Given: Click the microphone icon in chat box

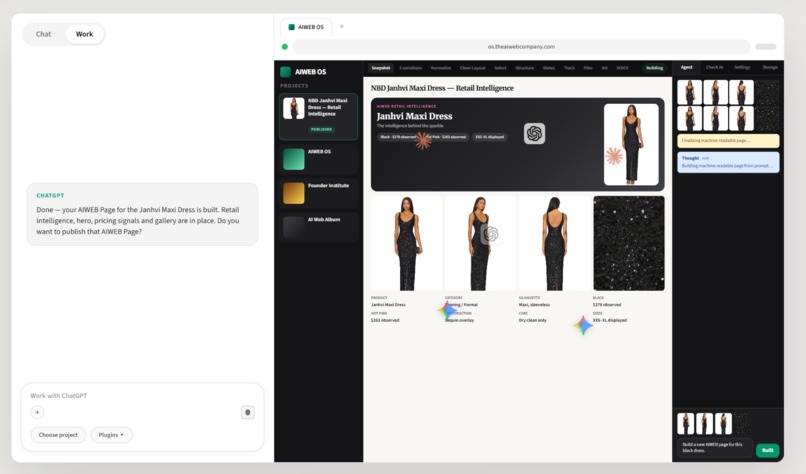Looking at the screenshot, I should pyautogui.click(x=248, y=412).
